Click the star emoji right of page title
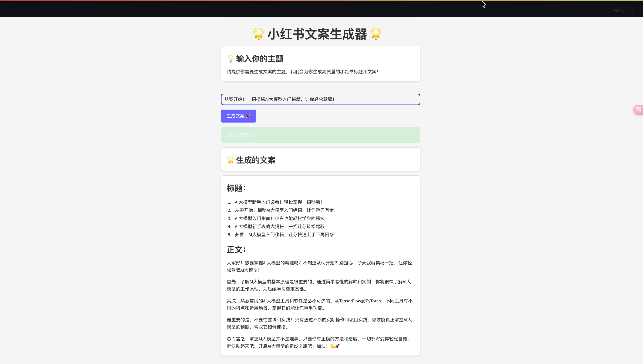 376,34
